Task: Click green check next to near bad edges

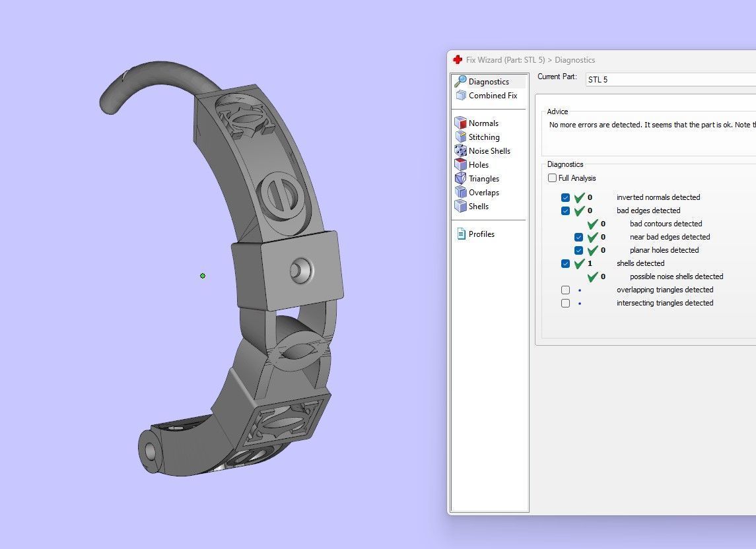Action: click(x=592, y=237)
